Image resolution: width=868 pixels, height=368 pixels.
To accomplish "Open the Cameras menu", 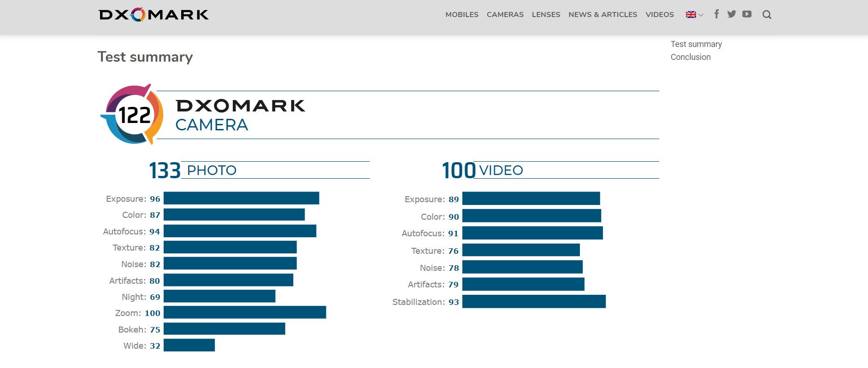I will [505, 15].
